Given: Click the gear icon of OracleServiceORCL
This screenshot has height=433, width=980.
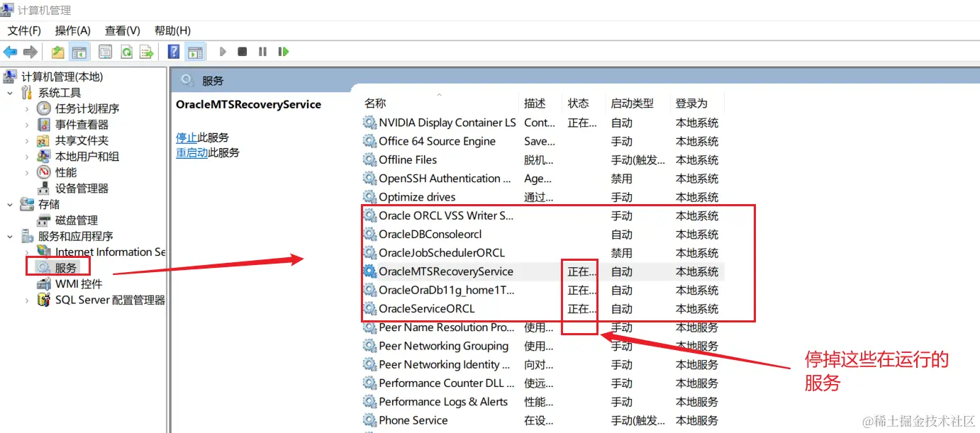Looking at the screenshot, I should pos(369,308).
